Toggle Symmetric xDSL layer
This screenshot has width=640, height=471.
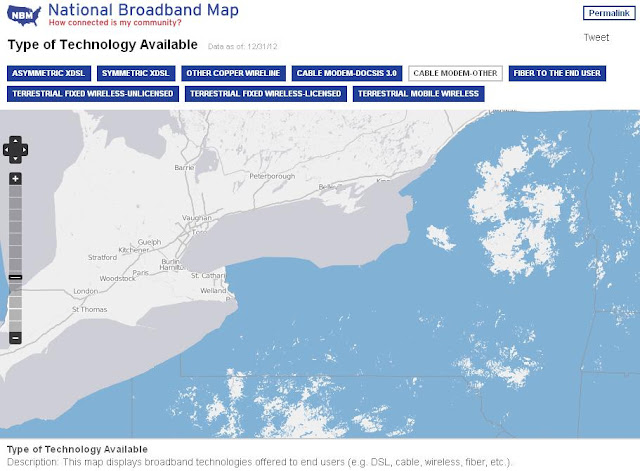tap(136, 73)
